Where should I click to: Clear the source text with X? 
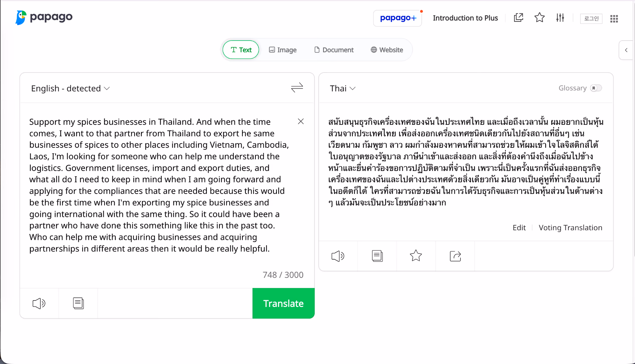point(301,121)
